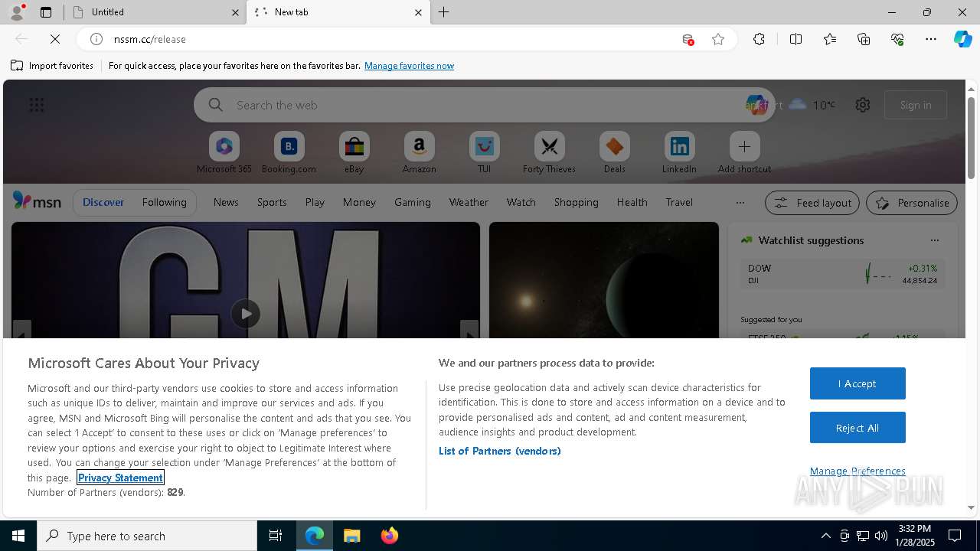This screenshot has width=980, height=551.
Task: View site information icon in address bar
Action: (x=96, y=39)
